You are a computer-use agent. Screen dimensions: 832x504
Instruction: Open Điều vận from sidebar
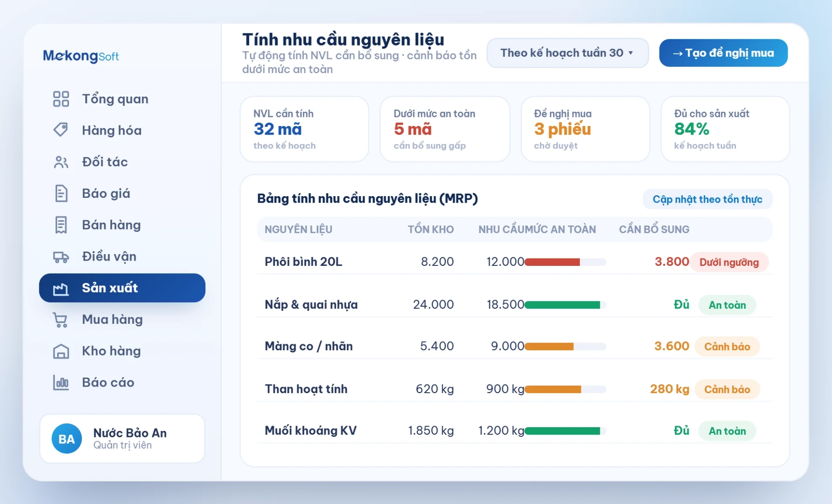122,256
